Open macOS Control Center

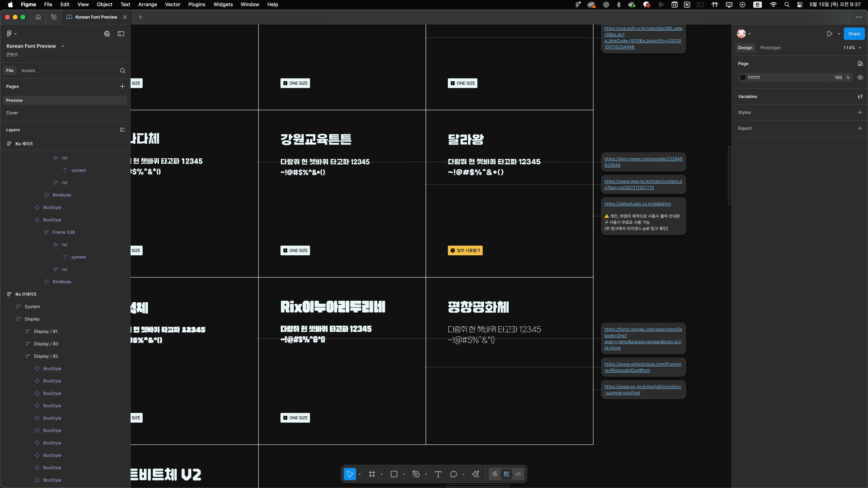click(x=800, y=4)
